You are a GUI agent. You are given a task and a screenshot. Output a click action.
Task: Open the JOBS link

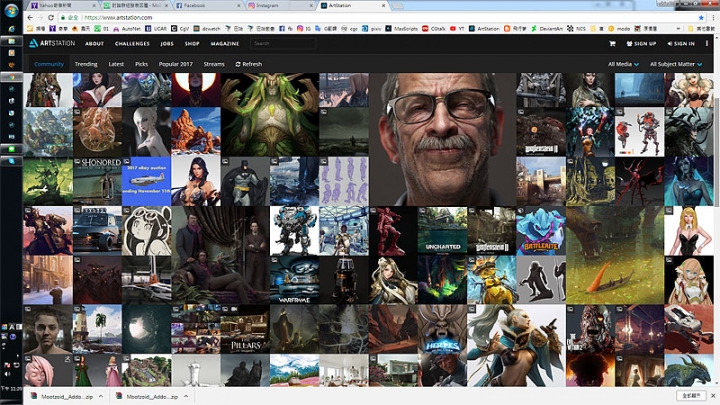click(167, 44)
